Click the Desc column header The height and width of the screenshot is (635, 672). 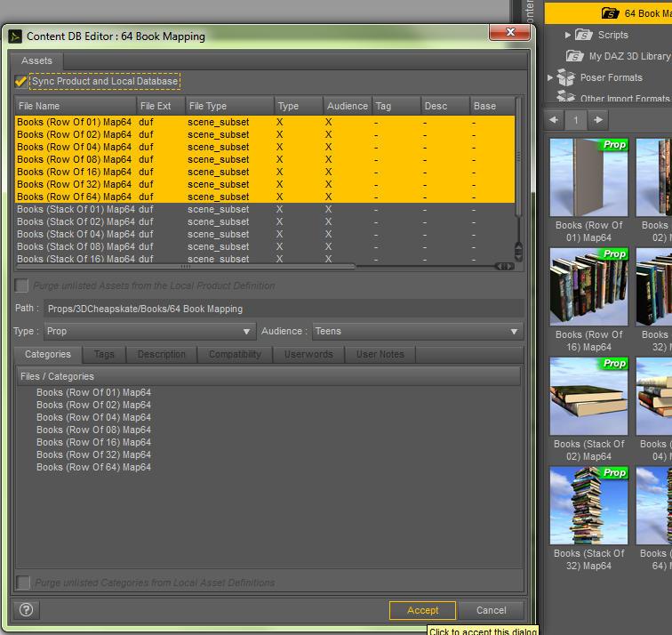point(444,106)
